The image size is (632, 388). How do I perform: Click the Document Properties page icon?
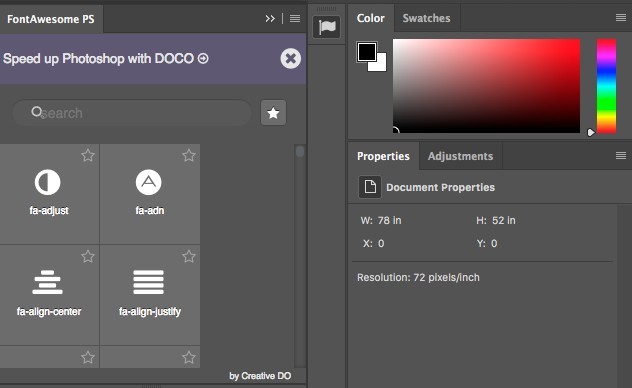point(370,187)
